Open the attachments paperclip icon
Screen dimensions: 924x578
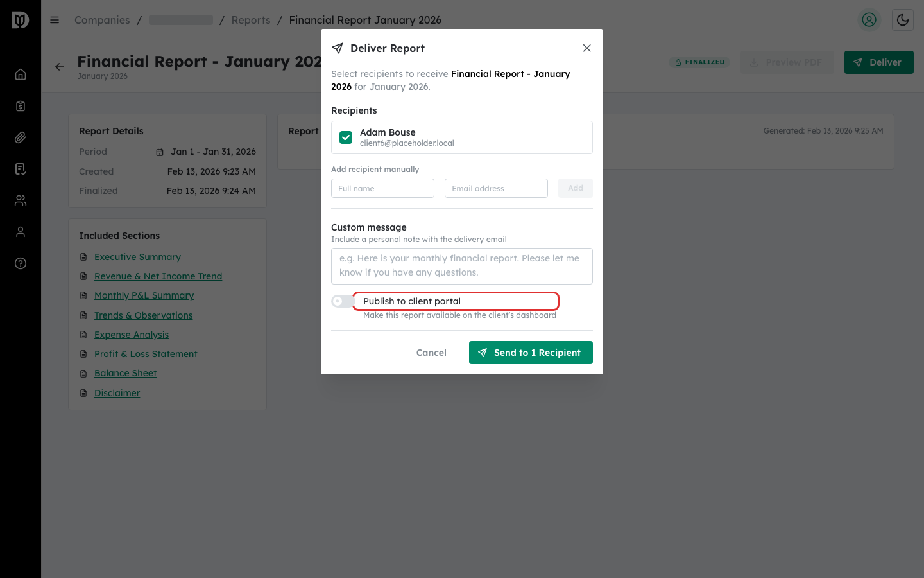pos(21,137)
